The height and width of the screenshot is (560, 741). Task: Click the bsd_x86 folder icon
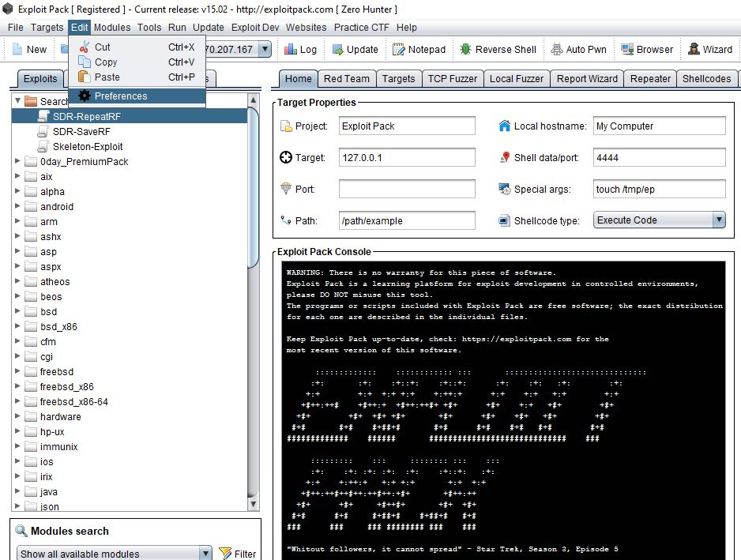[31, 326]
